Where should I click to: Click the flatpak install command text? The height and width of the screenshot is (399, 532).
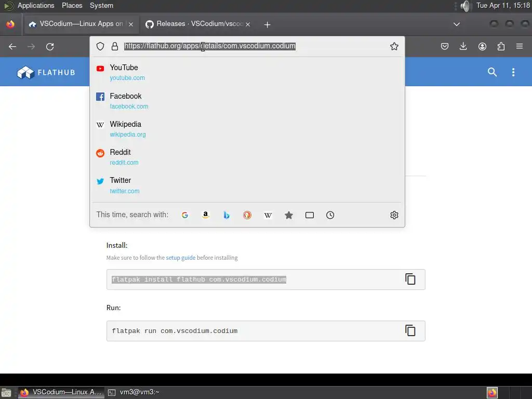click(x=199, y=279)
